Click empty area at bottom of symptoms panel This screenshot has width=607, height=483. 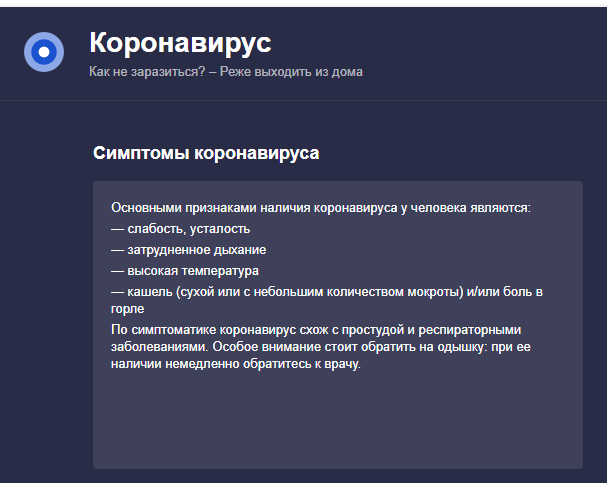coord(337,425)
